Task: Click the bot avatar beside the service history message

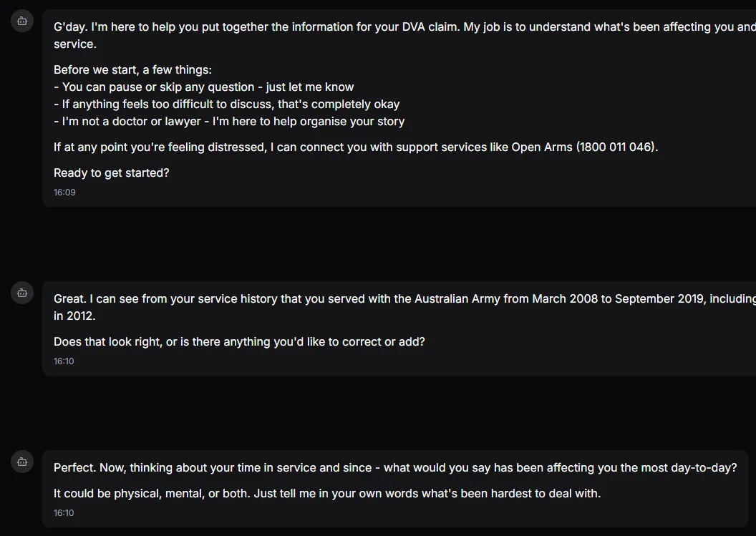Action: click(22, 293)
